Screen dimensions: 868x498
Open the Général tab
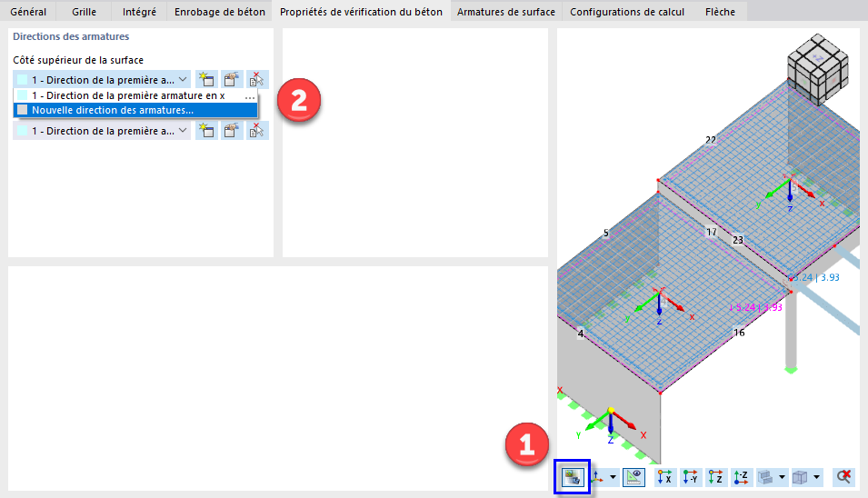point(28,12)
